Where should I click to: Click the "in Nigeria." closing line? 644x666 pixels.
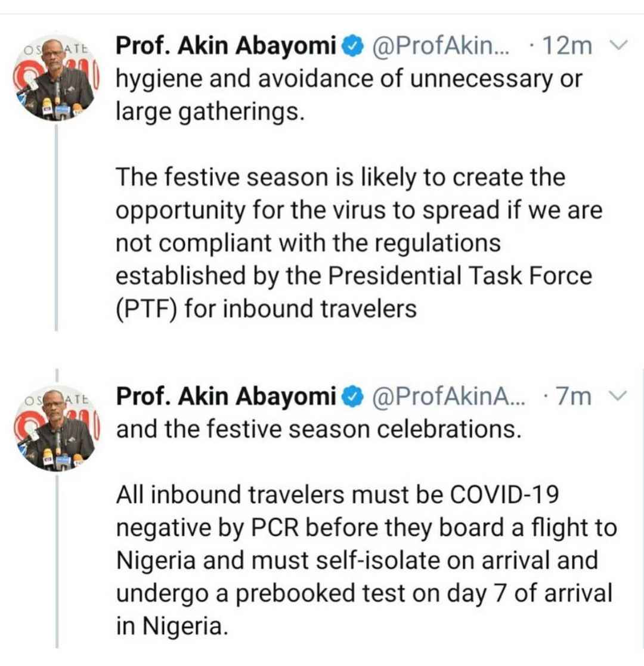[x=172, y=626]
